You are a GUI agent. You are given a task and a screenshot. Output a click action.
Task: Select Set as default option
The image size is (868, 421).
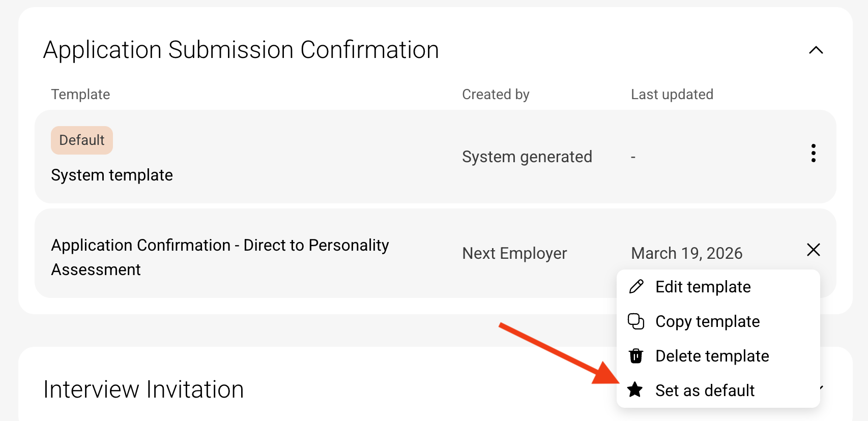coord(705,390)
